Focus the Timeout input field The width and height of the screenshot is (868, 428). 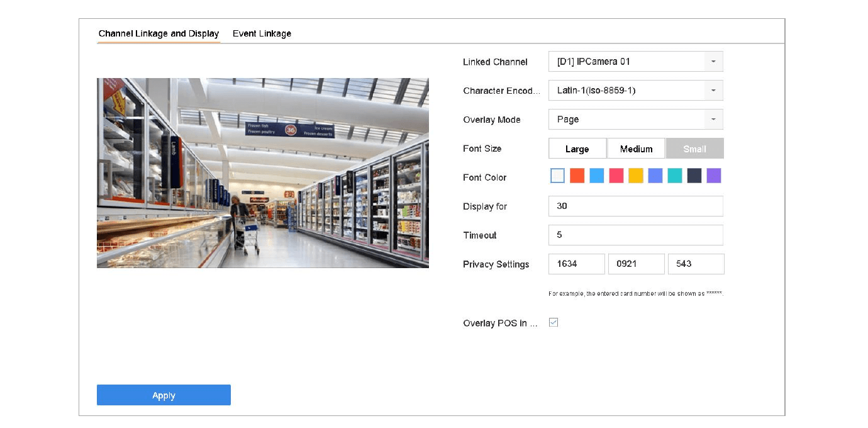pos(636,235)
